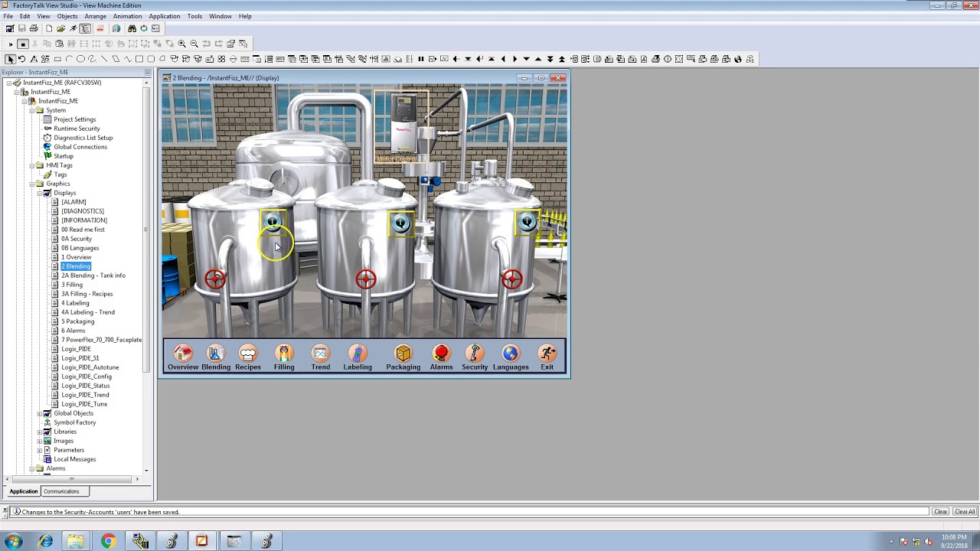
Task: Open the Tools menu
Action: coord(194,16)
